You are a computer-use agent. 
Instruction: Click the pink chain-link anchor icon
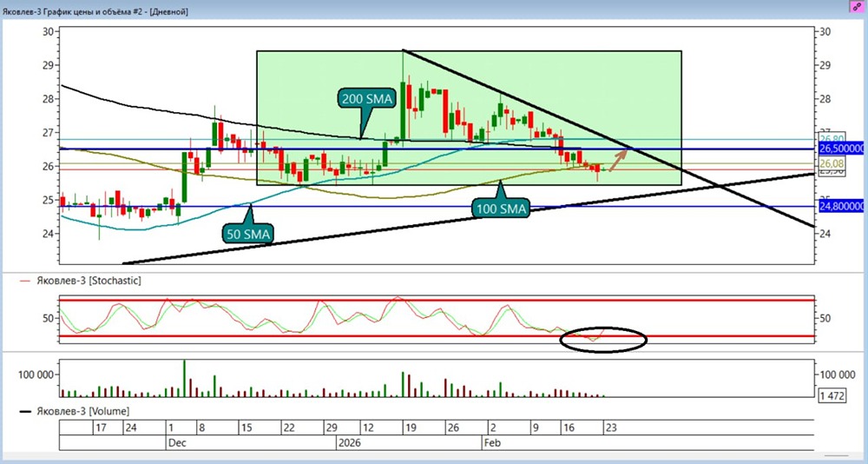858,6
